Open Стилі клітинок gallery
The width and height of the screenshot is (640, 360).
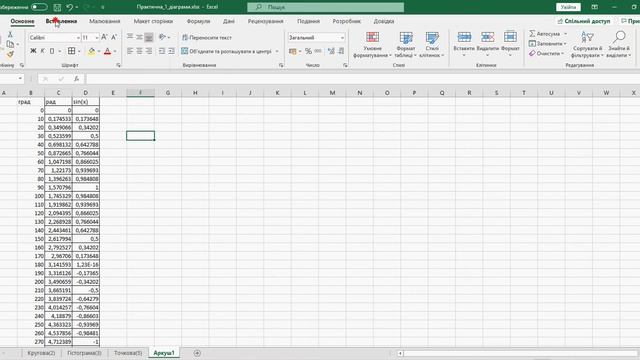click(431, 44)
